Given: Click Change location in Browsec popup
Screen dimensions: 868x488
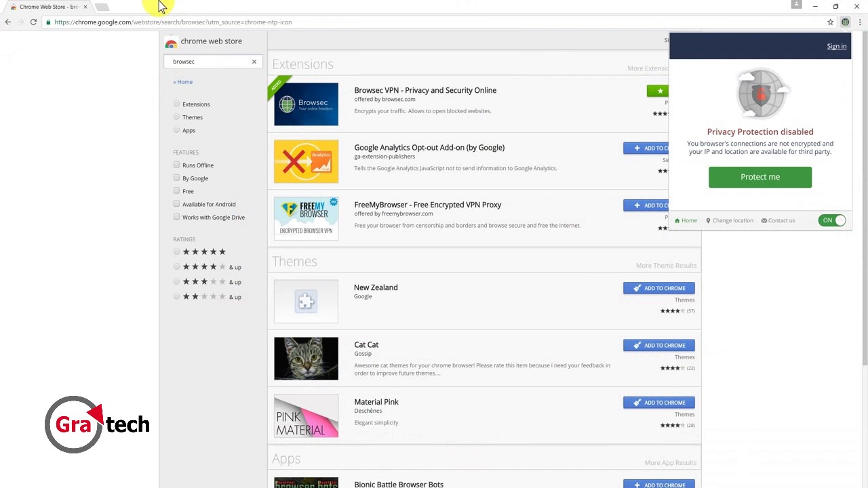Looking at the screenshot, I should pos(730,220).
